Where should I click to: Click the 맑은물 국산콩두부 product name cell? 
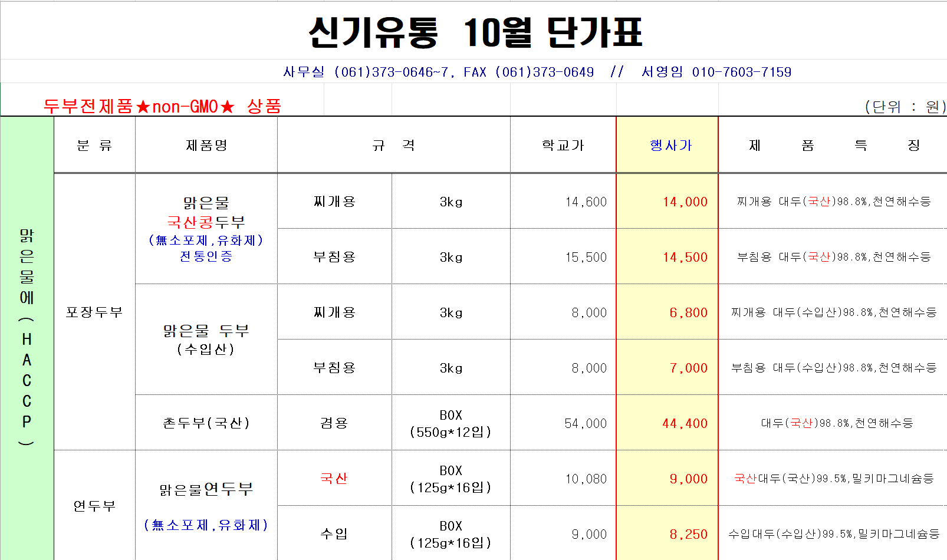click(206, 229)
